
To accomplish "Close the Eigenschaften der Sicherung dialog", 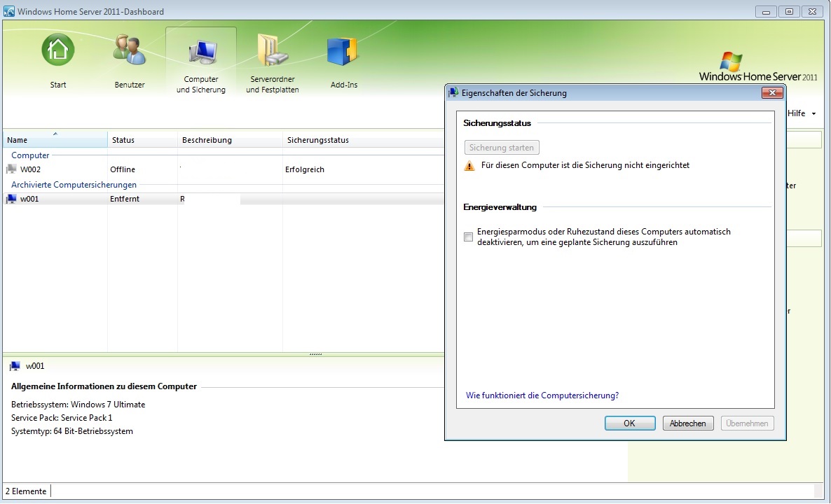I will click(772, 92).
